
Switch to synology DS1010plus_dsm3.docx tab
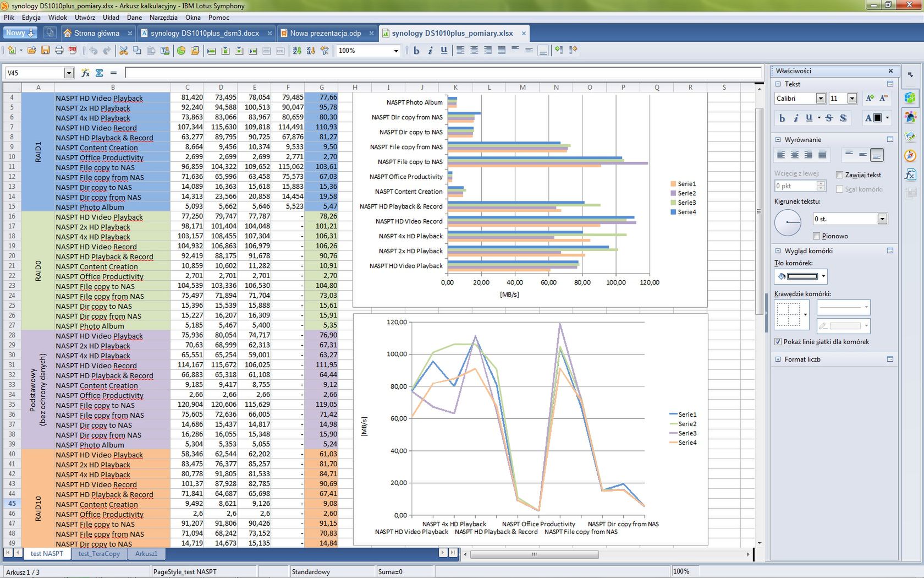point(205,33)
